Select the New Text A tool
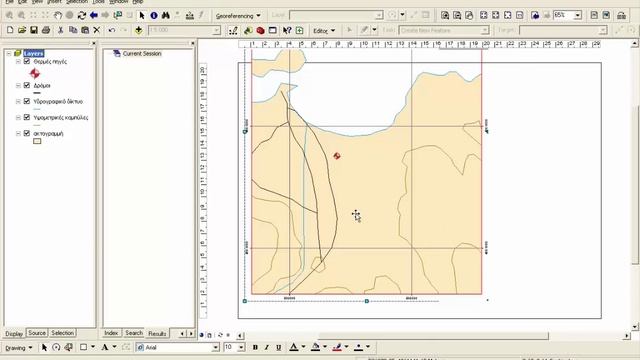 pyautogui.click(x=104, y=347)
